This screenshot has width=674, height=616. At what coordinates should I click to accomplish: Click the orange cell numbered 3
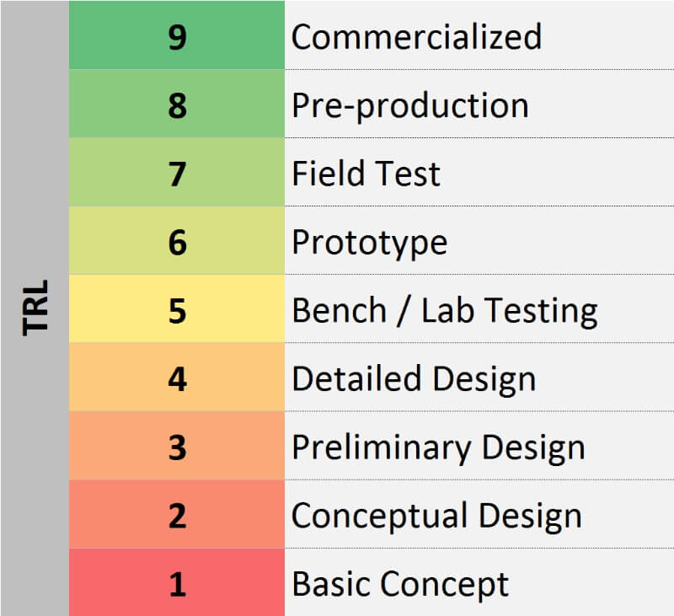(x=177, y=445)
